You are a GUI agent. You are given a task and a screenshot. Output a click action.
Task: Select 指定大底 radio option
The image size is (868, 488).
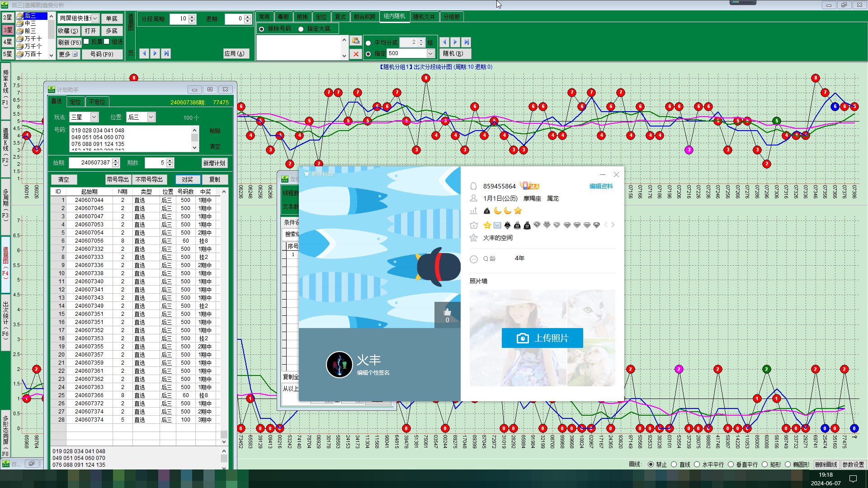click(301, 29)
